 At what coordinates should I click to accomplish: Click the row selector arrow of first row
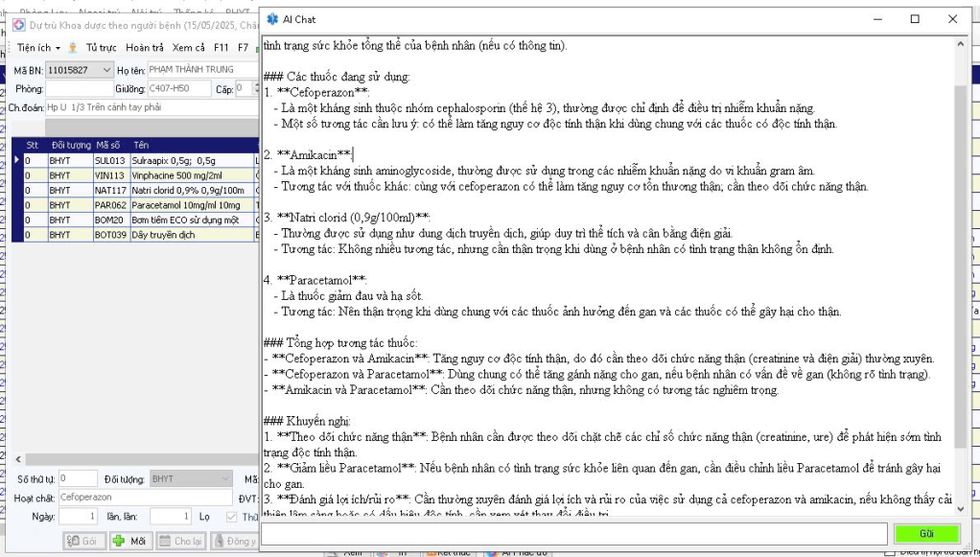click(17, 161)
